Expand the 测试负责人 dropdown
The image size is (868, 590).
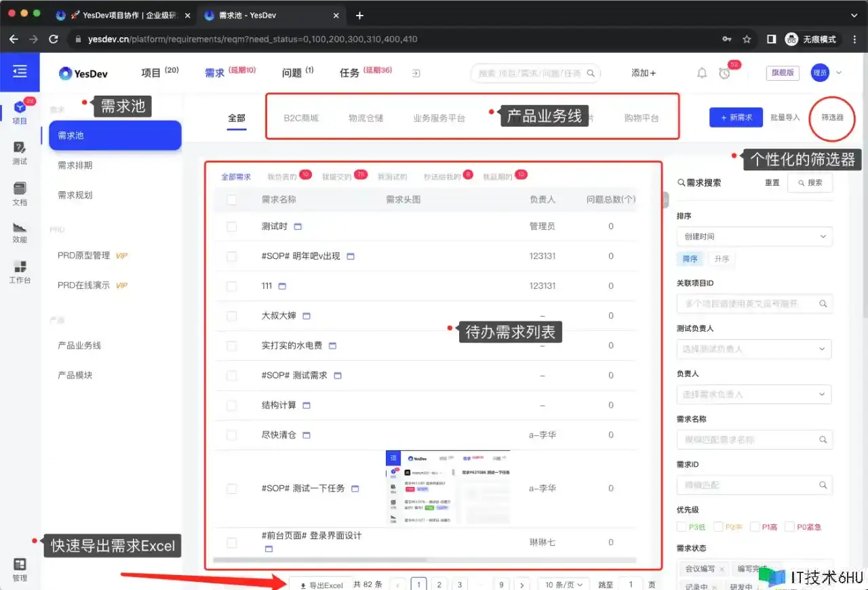point(754,349)
